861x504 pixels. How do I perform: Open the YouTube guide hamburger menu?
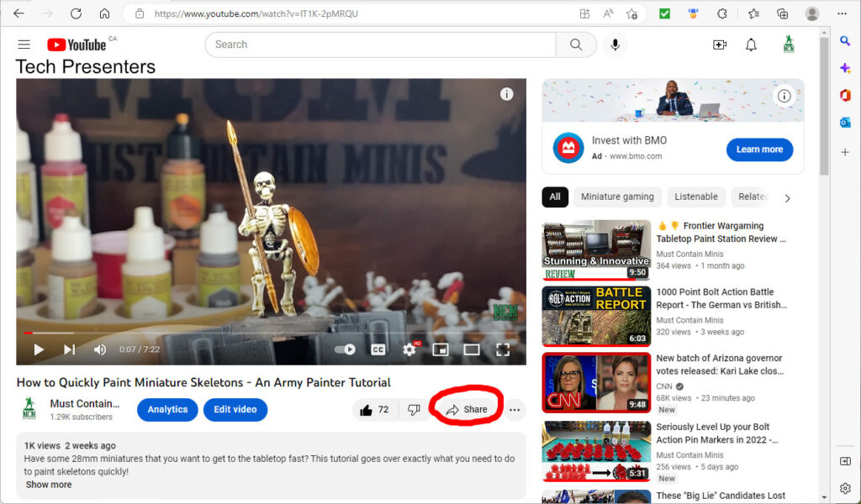tap(24, 45)
